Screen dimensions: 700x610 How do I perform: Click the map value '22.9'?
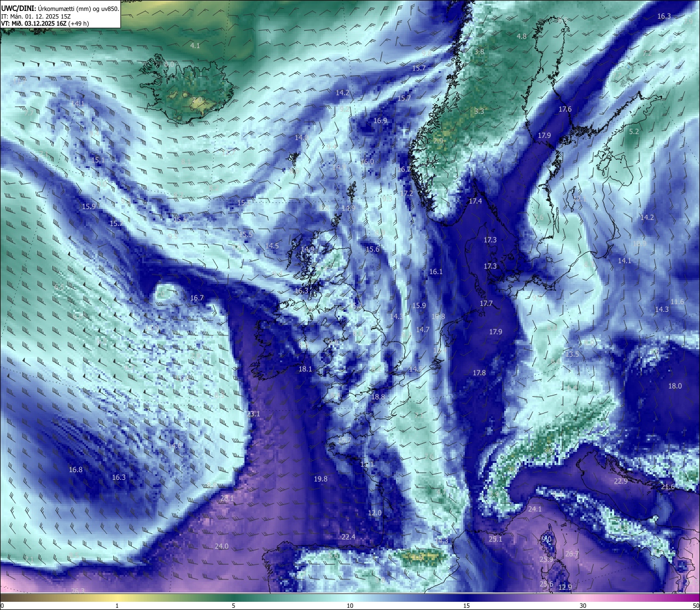[621, 481]
